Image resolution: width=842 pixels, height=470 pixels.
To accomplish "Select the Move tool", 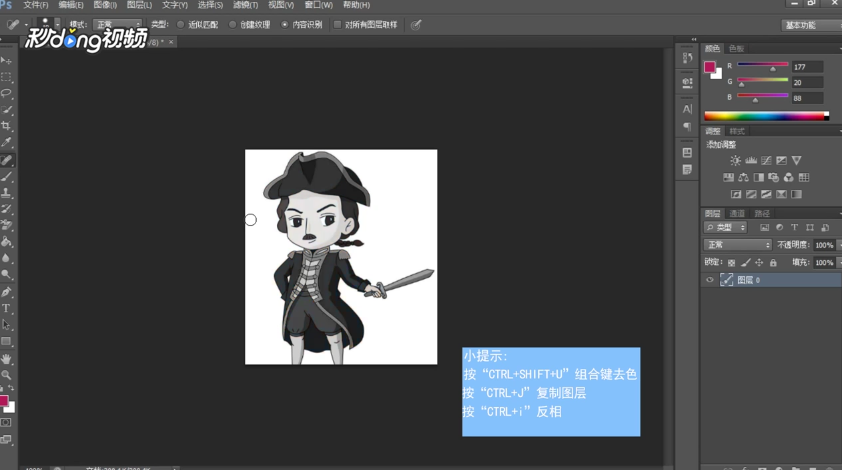I will (6, 61).
